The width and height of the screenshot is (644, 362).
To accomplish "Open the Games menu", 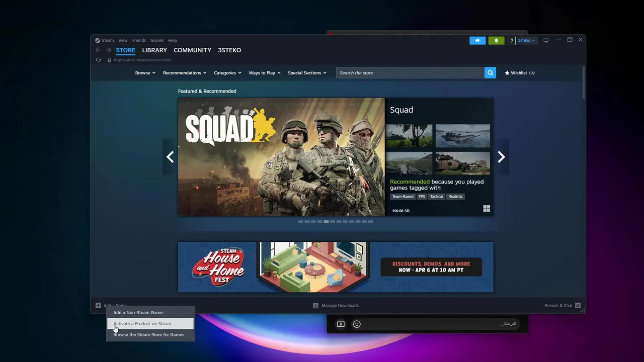I will 157,40.
